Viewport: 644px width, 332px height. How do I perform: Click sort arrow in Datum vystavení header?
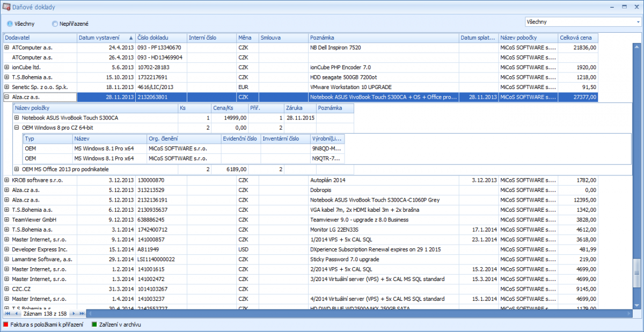click(131, 38)
